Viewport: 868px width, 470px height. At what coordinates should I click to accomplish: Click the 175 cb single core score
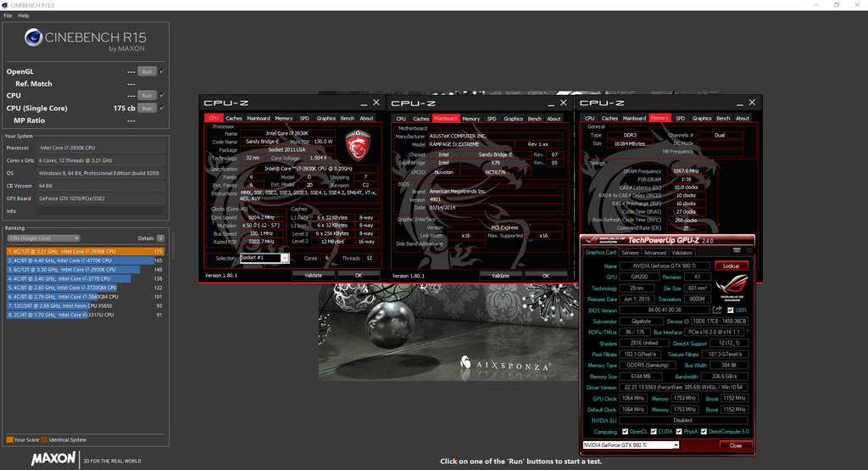pyautogui.click(x=125, y=108)
